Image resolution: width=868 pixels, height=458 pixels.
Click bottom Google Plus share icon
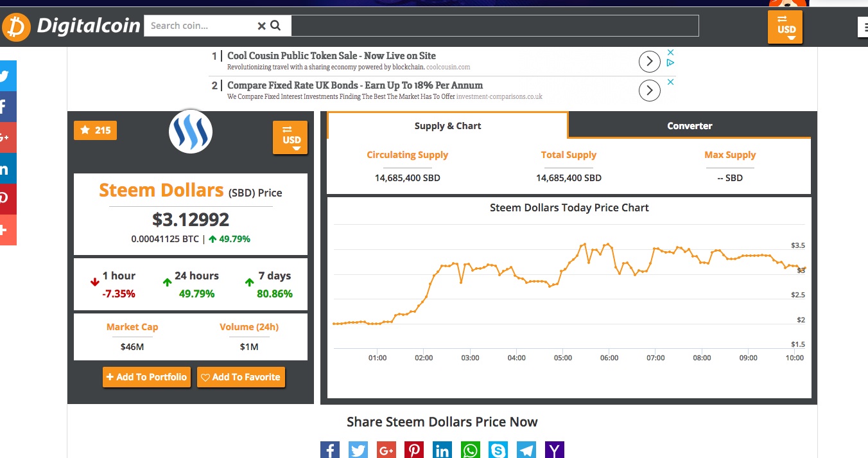point(386,450)
